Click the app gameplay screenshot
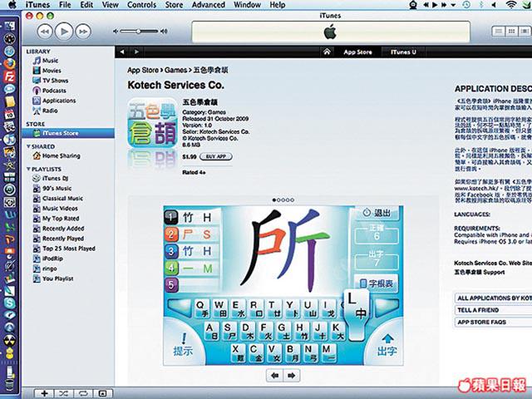 pyautogui.click(x=283, y=285)
